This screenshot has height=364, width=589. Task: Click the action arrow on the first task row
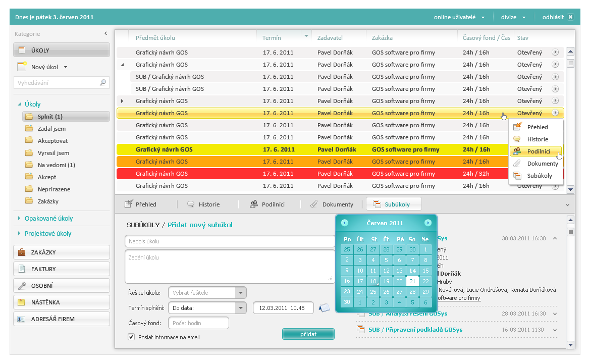[555, 52]
